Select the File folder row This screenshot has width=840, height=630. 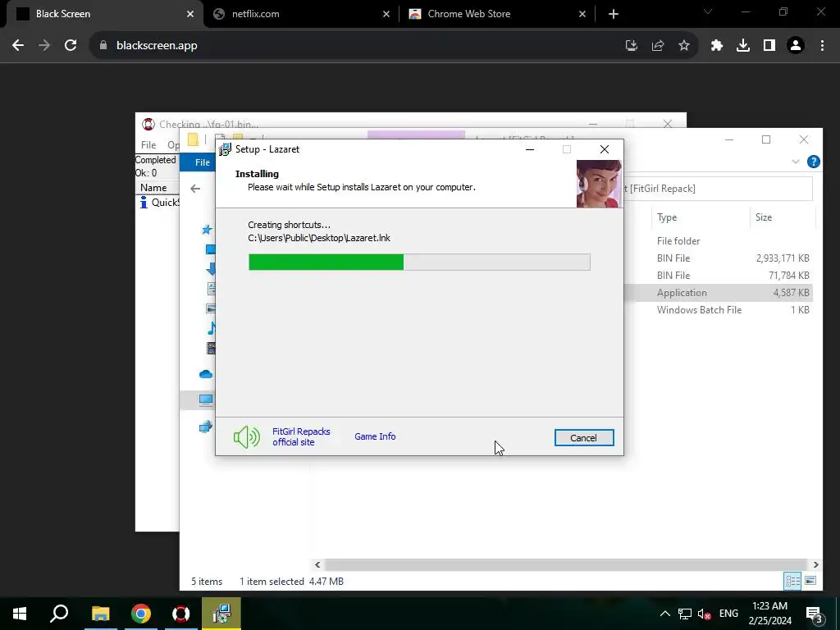[x=718, y=241]
